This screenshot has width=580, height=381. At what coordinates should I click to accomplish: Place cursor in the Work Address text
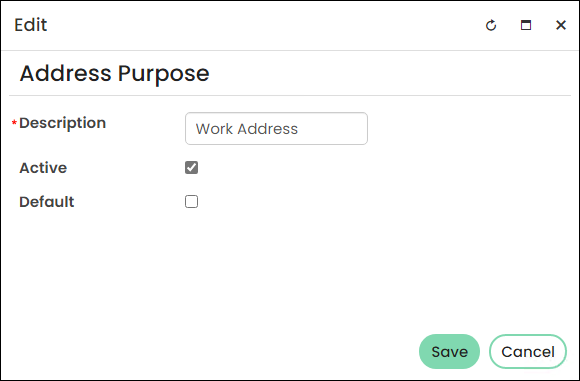pyautogui.click(x=247, y=129)
